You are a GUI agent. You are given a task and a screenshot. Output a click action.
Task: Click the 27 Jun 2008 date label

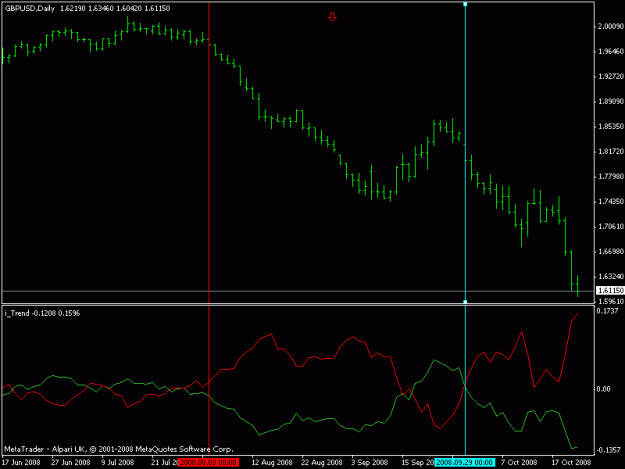(x=71, y=463)
